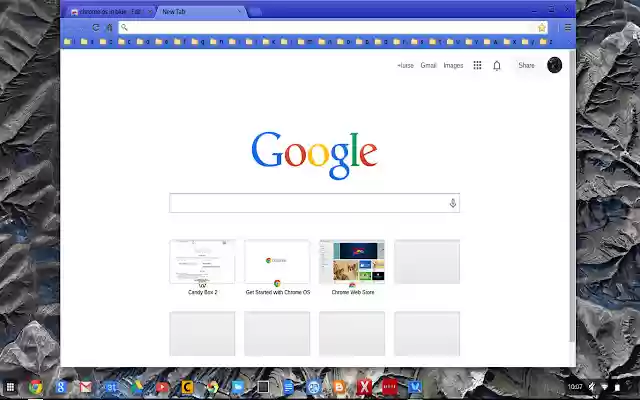Click the home icon in toolbar

coord(109,27)
